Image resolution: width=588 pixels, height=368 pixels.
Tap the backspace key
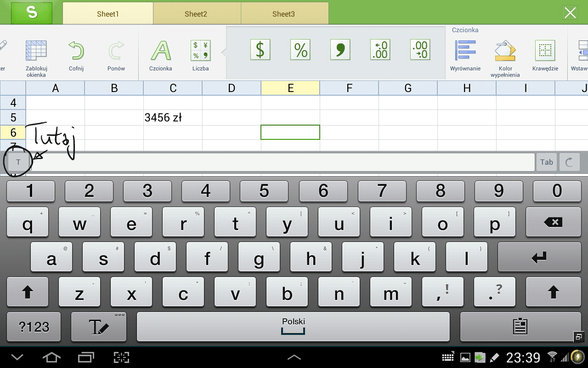(x=554, y=222)
